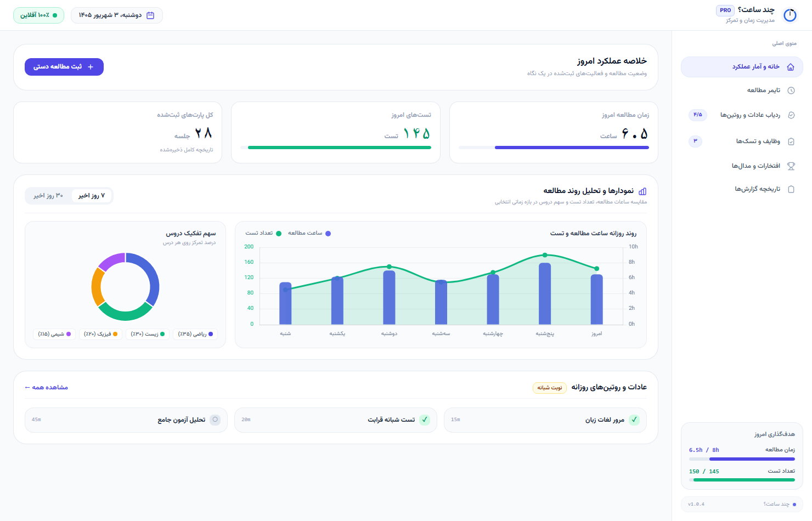Click the trophy icon for افتخارات و مدال‌ها

tap(791, 166)
